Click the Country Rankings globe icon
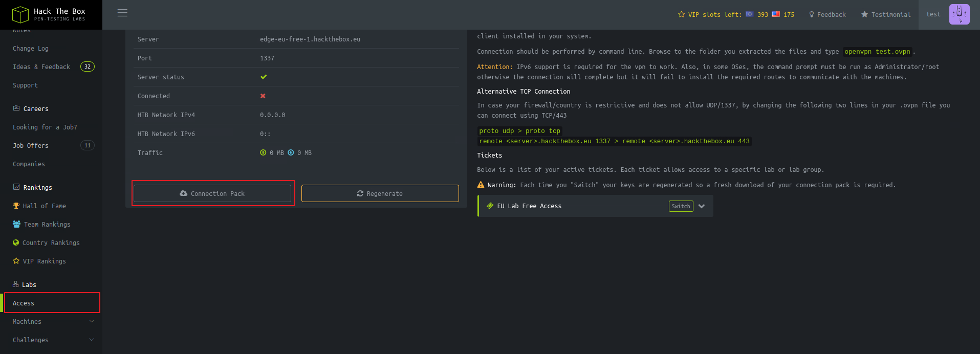This screenshot has height=354, width=980. click(x=16, y=242)
